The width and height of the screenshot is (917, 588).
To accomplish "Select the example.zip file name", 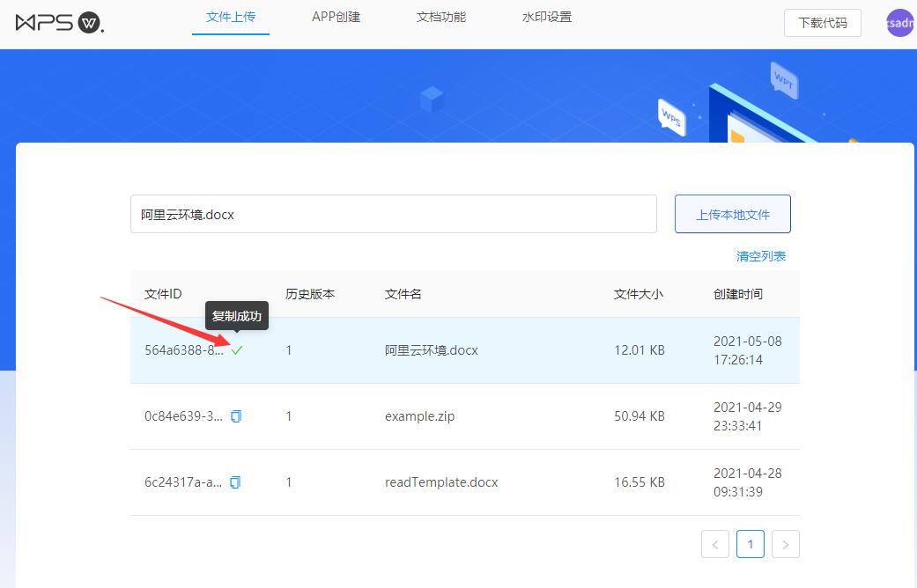I will pyautogui.click(x=420, y=416).
